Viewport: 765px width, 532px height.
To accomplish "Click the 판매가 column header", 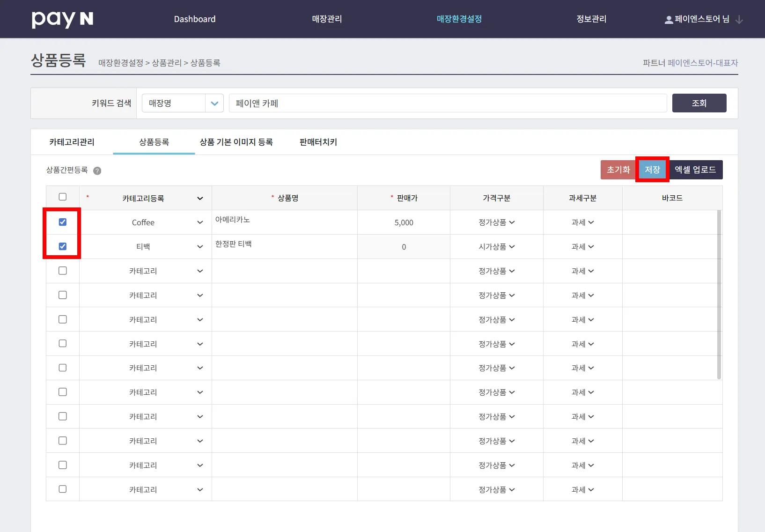I will pyautogui.click(x=404, y=198).
